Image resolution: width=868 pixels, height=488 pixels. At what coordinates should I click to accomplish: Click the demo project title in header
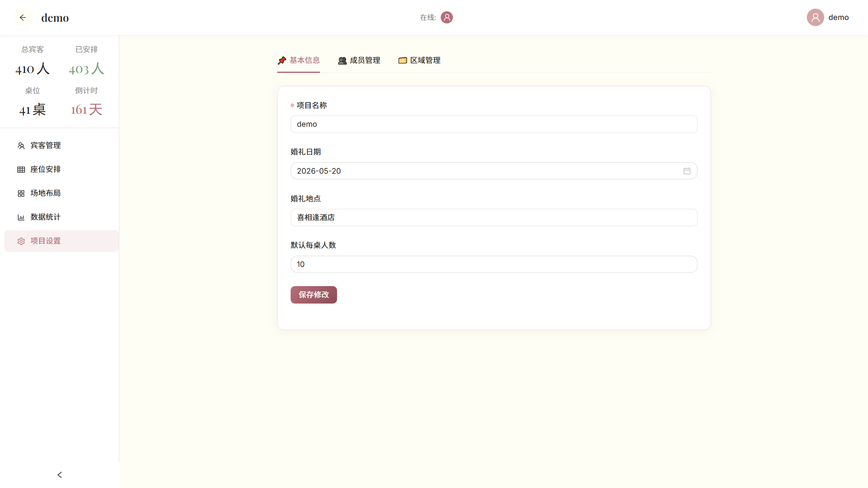[55, 18]
